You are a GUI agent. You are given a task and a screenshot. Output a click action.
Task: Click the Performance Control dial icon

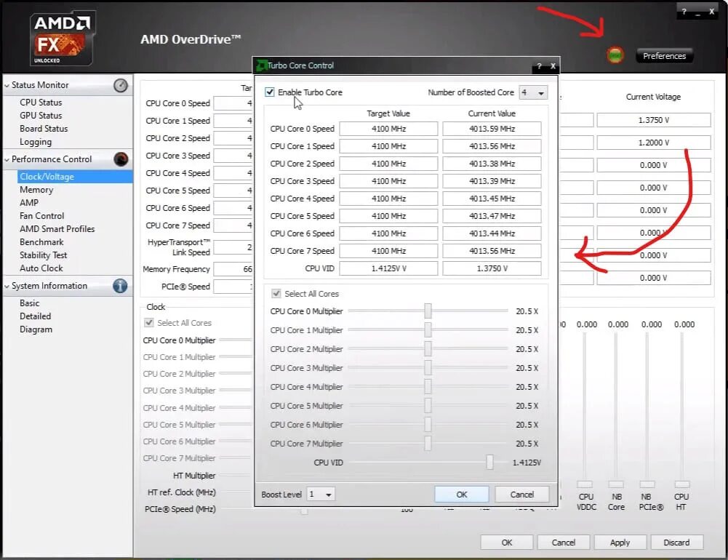(x=121, y=159)
